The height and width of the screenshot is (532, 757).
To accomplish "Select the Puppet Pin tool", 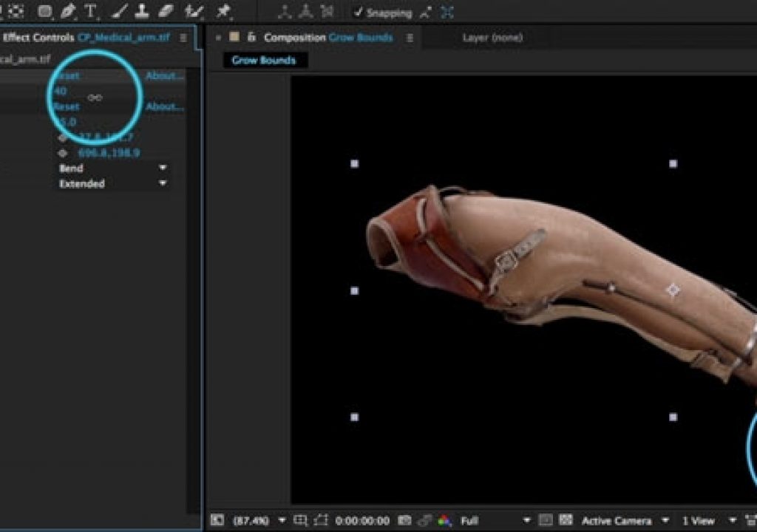I will pos(223,12).
